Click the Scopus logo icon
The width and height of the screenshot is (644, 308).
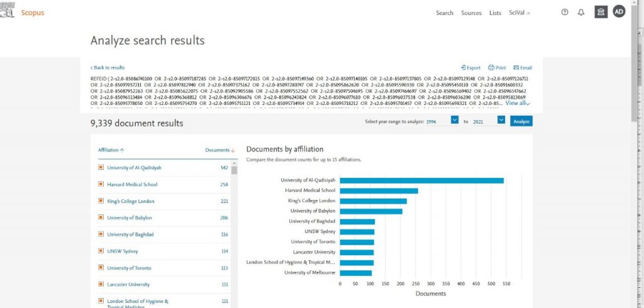point(8,10)
